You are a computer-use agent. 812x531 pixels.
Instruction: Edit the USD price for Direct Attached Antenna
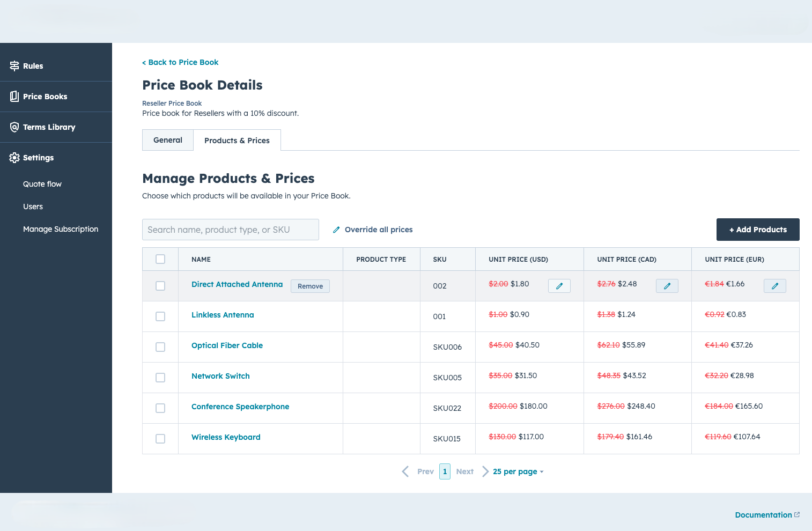tap(559, 285)
